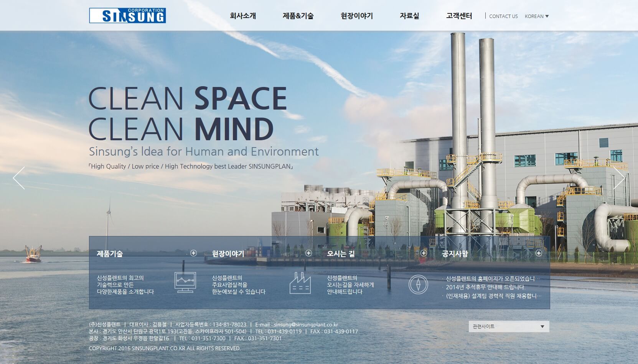Click the monitor chart icon under 제품기술
638x364 pixels.
pyautogui.click(x=185, y=282)
